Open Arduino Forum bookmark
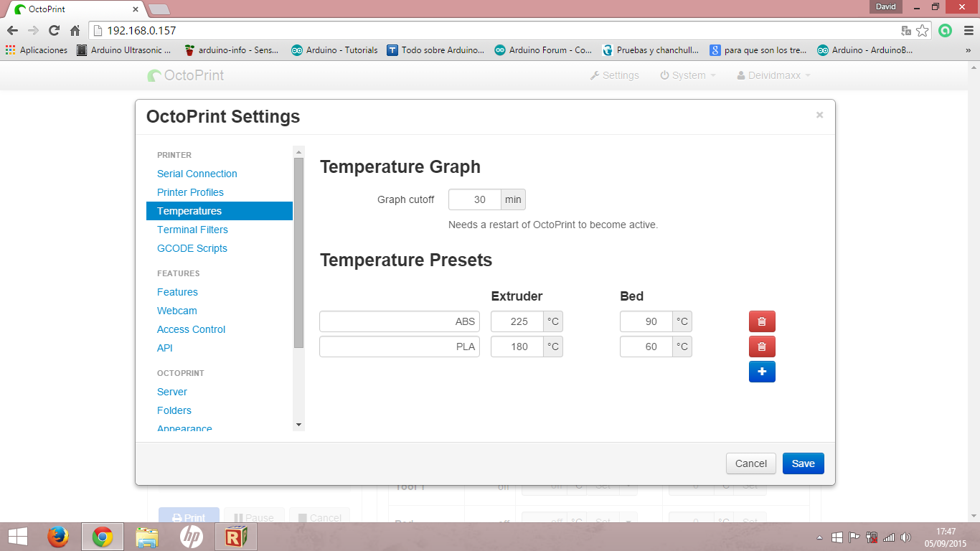 click(x=544, y=50)
